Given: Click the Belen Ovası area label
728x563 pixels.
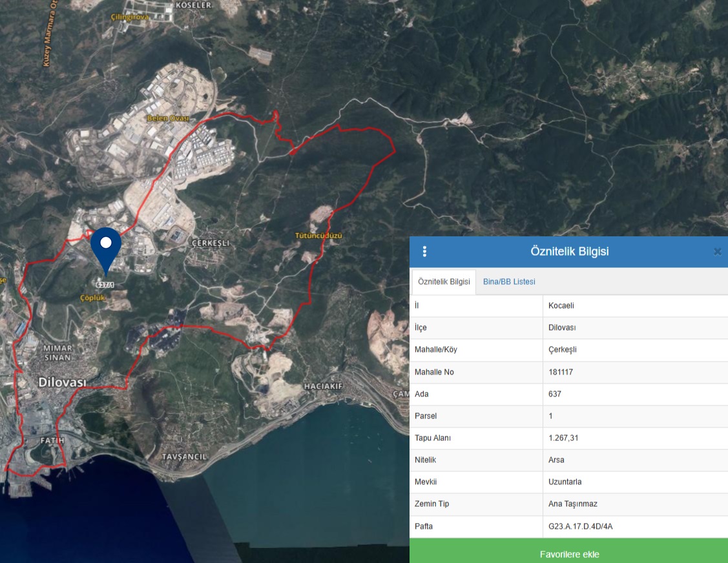Looking at the screenshot, I should point(167,118).
